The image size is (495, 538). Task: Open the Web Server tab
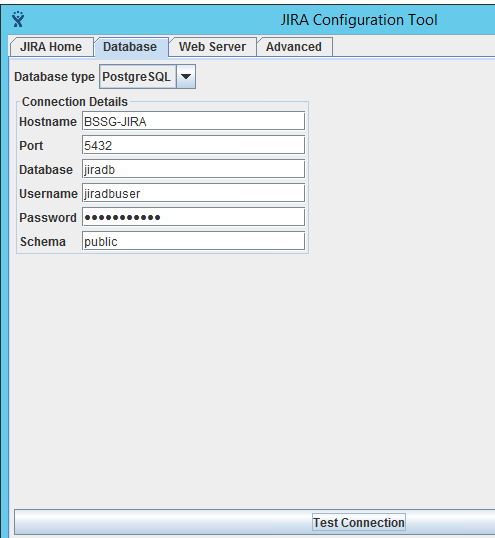click(x=213, y=47)
